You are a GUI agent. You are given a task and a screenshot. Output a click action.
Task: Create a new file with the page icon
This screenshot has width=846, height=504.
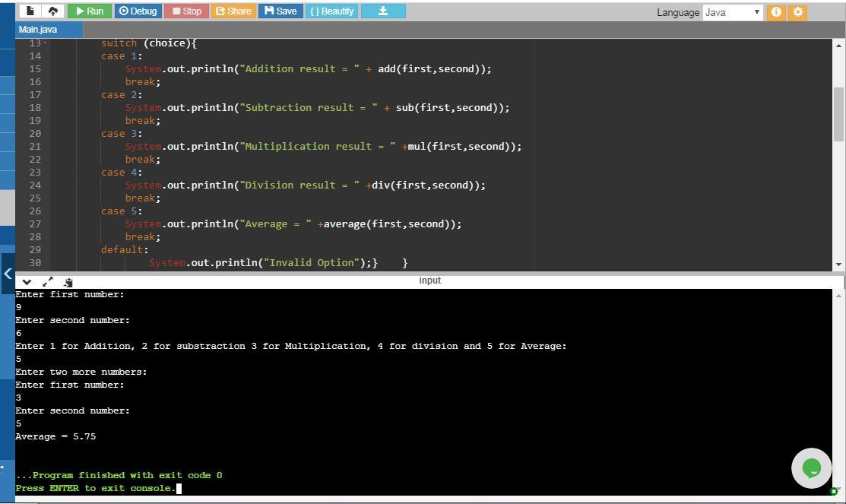tap(30, 11)
